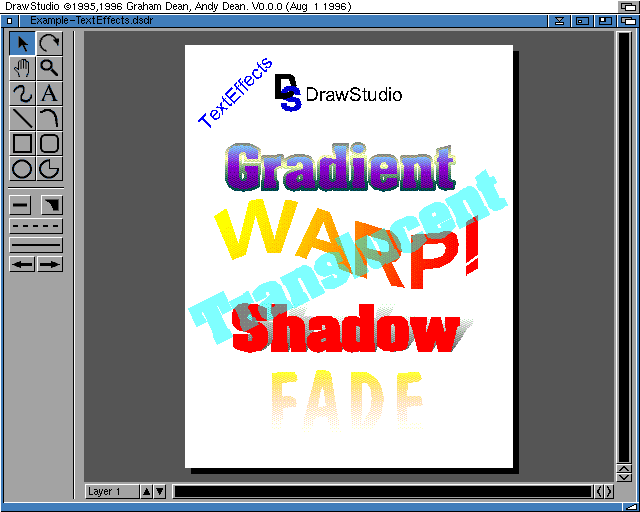Click the Layer 1 name field
Screen dimensions: 640x512
pyautogui.click(x=112, y=492)
